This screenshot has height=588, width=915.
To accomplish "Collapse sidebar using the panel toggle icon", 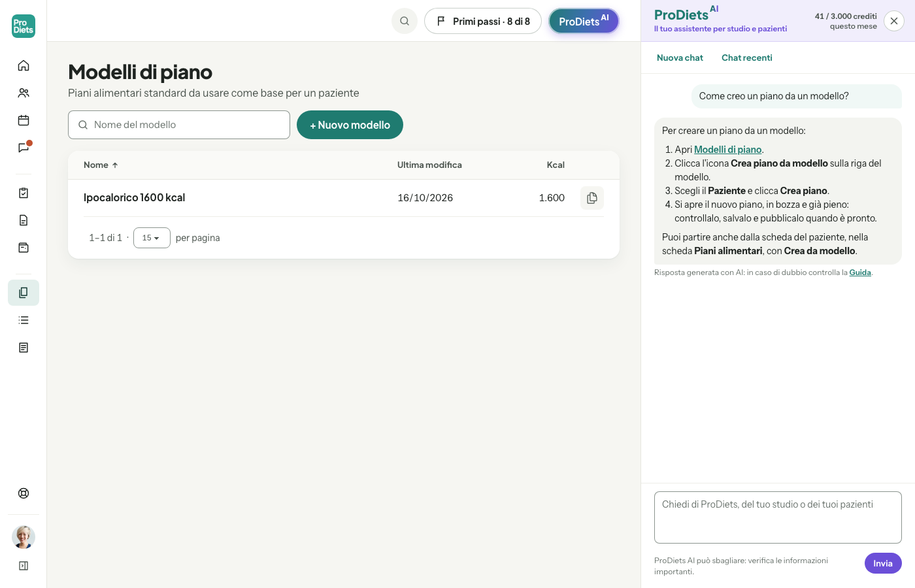I will click(24, 566).
